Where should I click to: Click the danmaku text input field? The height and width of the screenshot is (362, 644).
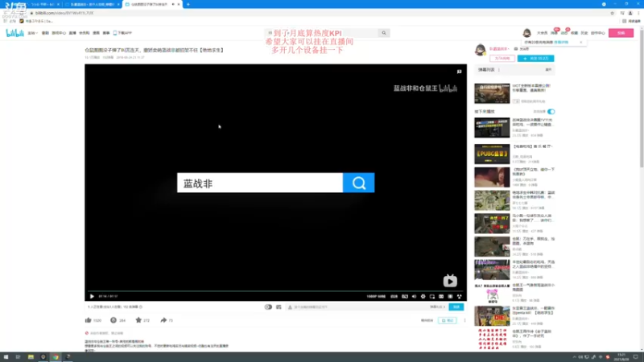tap(357, 307)
